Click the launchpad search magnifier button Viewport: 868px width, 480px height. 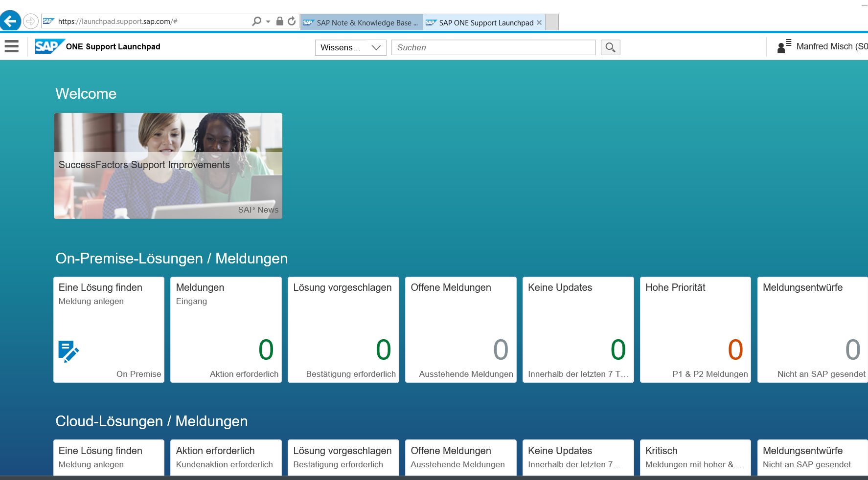(610, 47)
